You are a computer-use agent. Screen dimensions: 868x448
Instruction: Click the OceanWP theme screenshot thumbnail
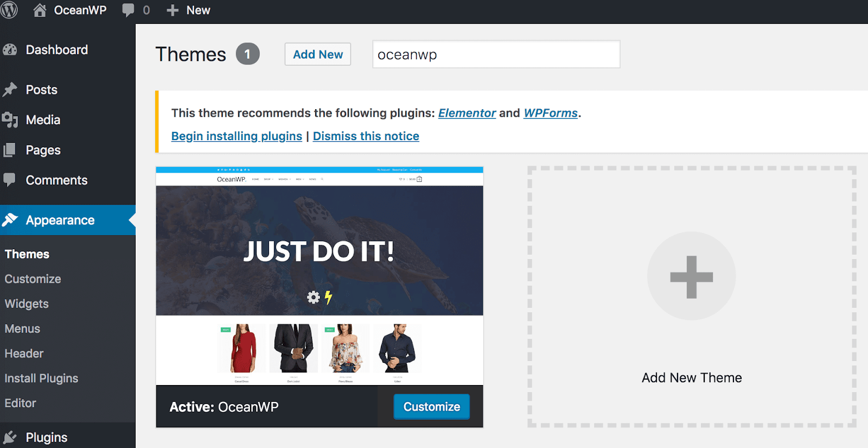pyautogui.click(x=320, y=276)
